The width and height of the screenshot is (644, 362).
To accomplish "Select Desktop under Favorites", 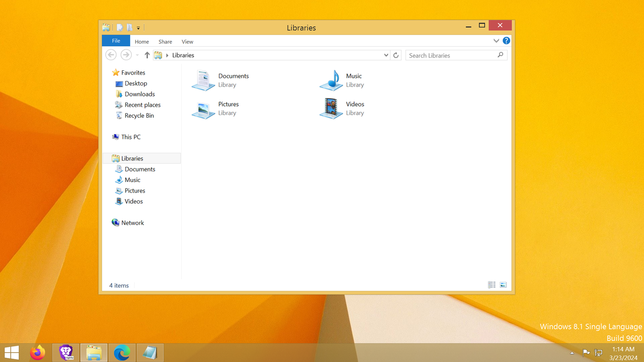I will [x=131, y=83].
